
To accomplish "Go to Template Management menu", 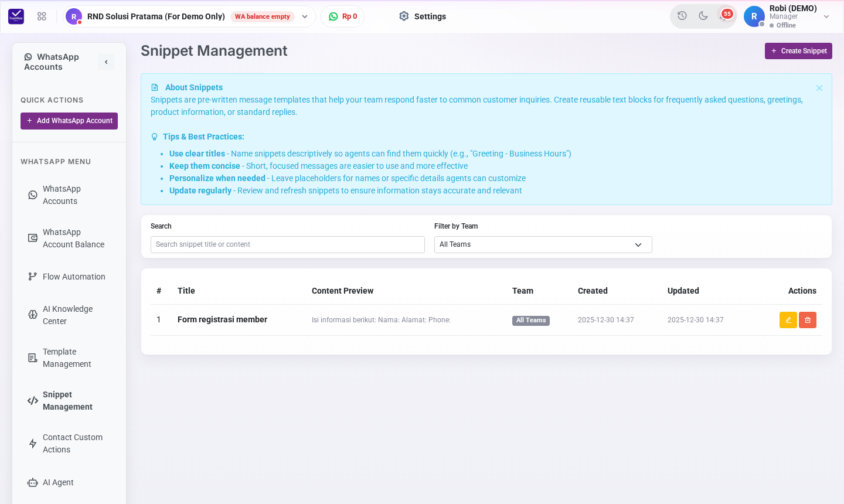I will (67, 358).
